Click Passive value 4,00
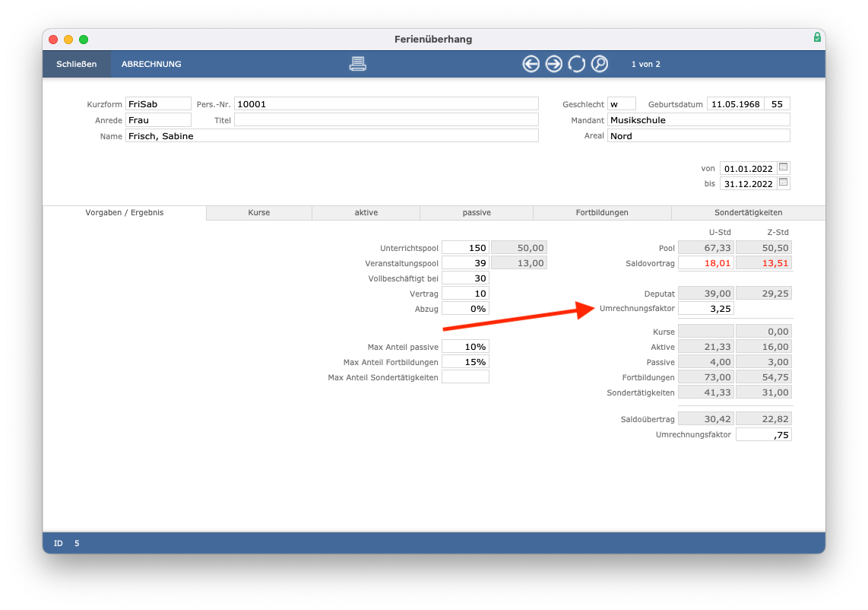This screenshot has width=868, height=610. [x=706, y=362]
